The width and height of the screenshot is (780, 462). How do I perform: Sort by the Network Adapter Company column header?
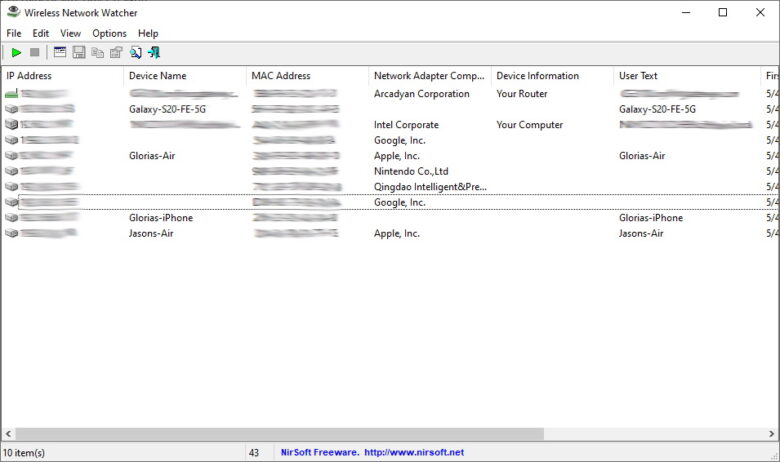coord(430,76)
